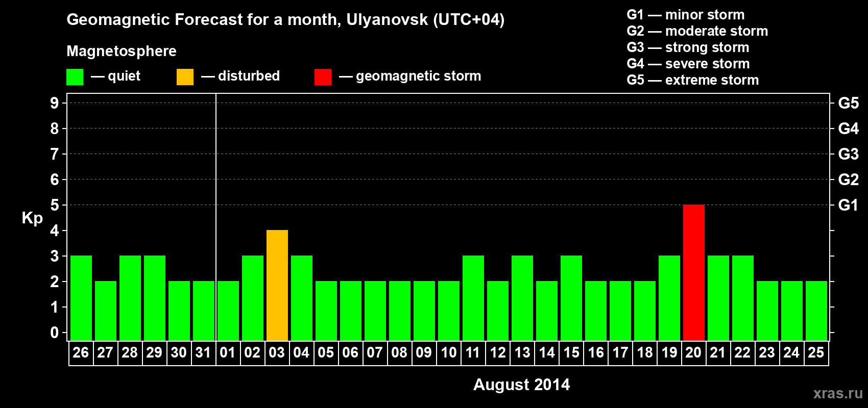Click the green bar above date 24
The image size is (868, 408).
pyautogui.click(x=792, y=311)
